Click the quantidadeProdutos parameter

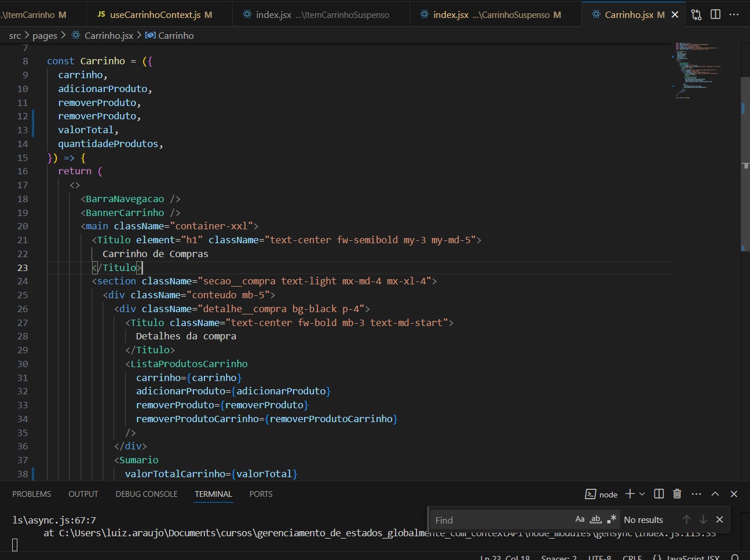[x=108, y=144]
